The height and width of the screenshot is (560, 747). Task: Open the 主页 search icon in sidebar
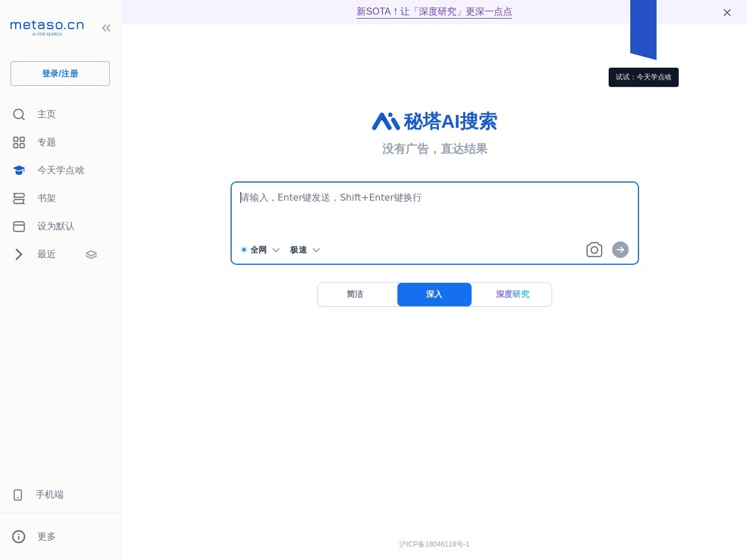point(19,114)
